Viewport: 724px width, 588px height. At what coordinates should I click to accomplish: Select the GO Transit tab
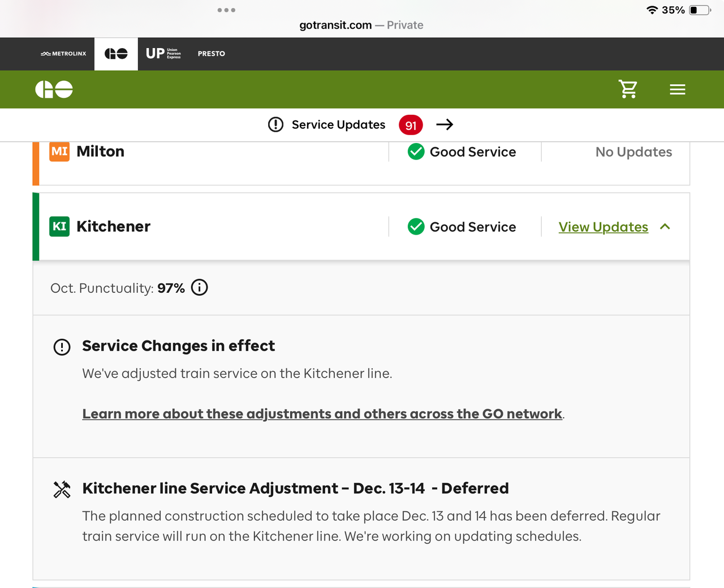[x=116, y=54]
